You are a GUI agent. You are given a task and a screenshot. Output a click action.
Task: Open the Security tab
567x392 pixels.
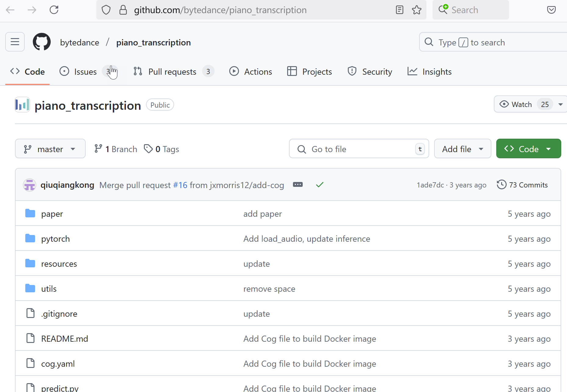[370, 72]
